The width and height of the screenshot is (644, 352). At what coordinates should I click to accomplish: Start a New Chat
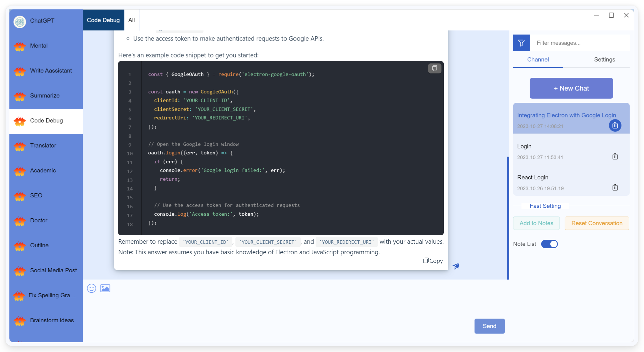pos(571,88)
